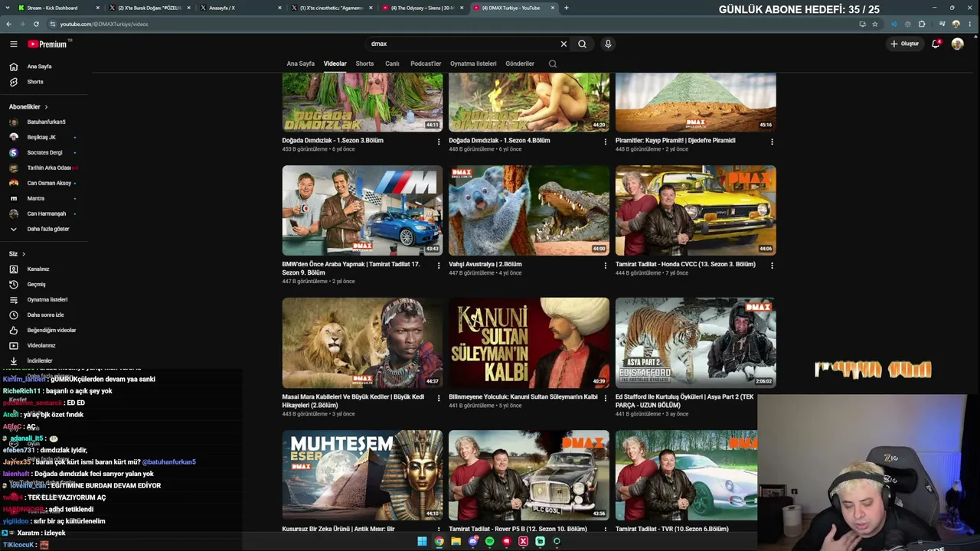Screen dimensions: 980x551
Task: Open the Podcast'ler tab
Action: 426,64
